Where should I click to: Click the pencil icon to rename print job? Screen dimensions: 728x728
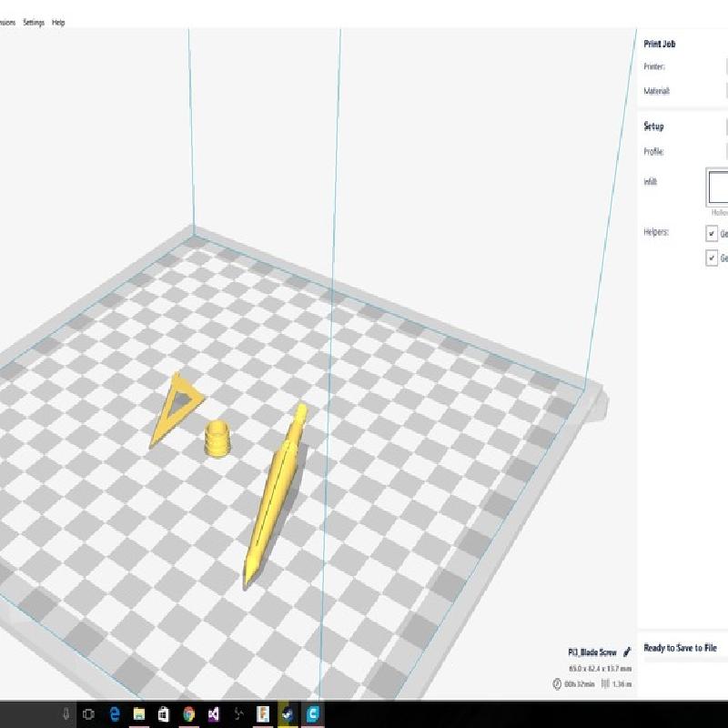pos(627,652)
